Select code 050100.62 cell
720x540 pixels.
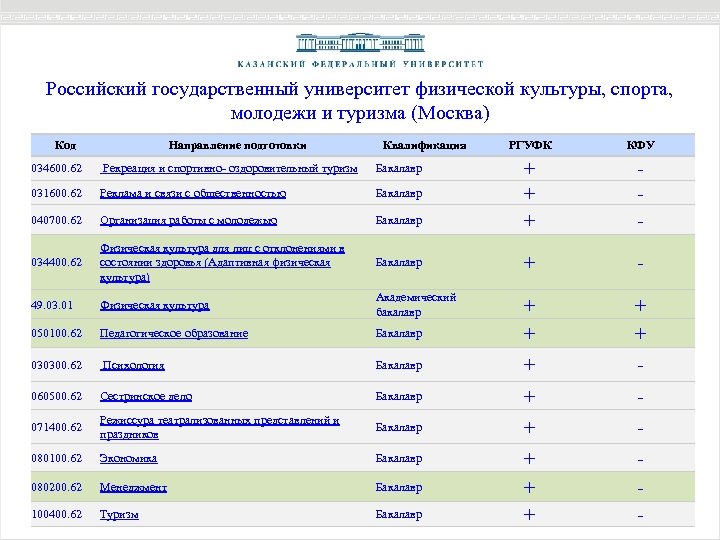click(57, 333)
